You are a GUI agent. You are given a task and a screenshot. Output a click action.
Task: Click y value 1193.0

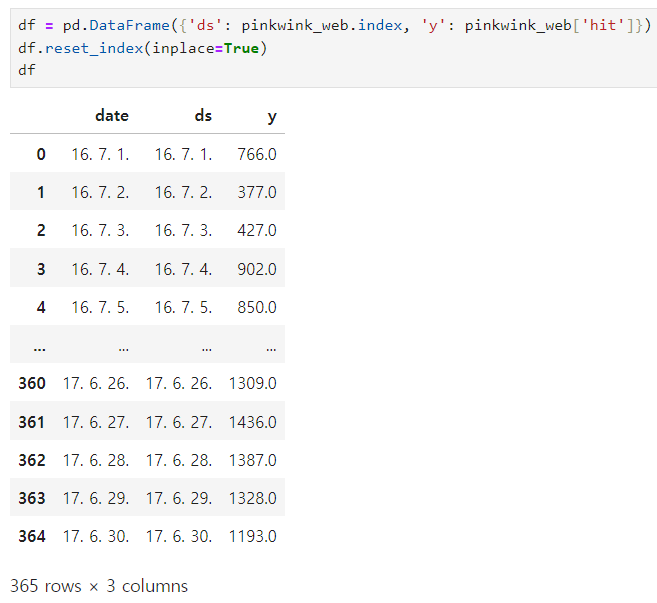(253, 536)
